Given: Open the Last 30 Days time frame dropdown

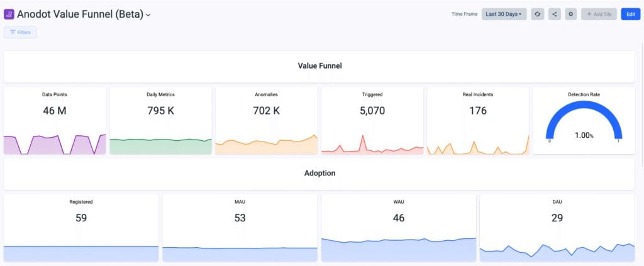Looking at the screenshot, I should click(x=504, y=14).
